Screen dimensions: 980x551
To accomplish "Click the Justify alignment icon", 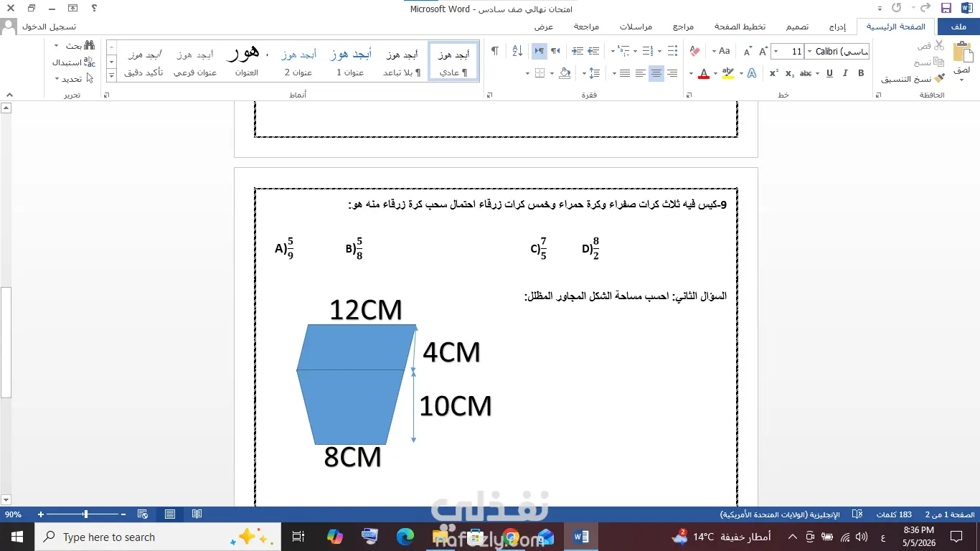I will coord(625,73).
